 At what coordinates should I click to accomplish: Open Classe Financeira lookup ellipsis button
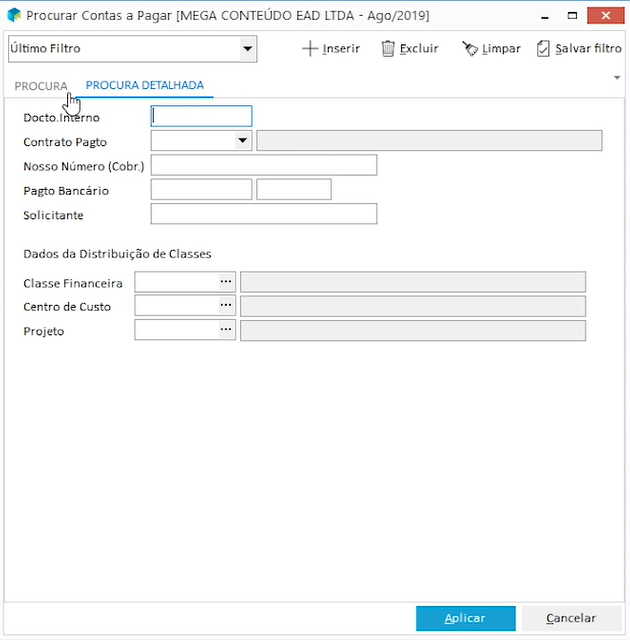pos(226,282)
